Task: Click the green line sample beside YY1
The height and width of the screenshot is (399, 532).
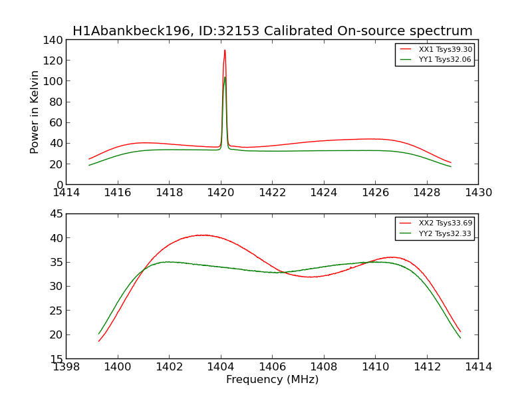Action: coord(406,59)
